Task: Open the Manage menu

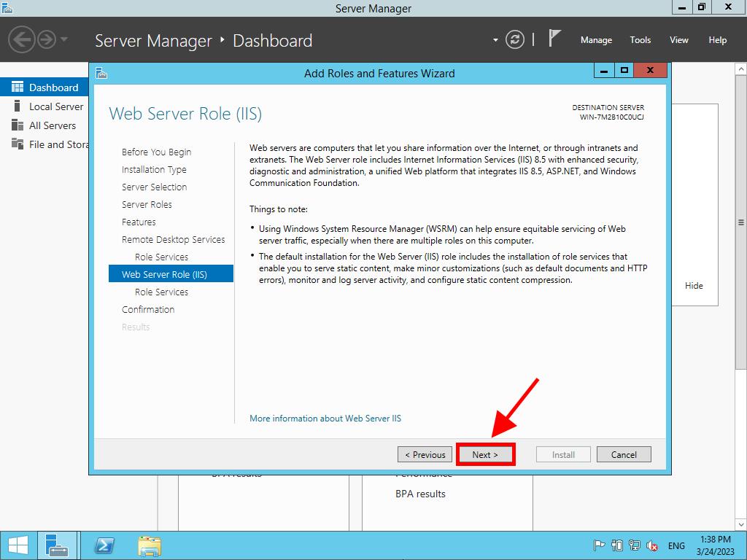Action: click(596, 40)
